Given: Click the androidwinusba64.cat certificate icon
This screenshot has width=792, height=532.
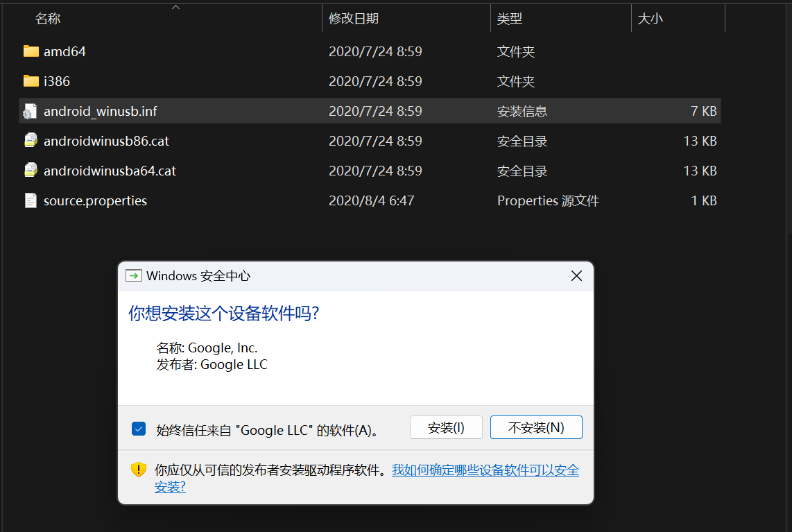Looking at the screenshot, I should [31, 171].
